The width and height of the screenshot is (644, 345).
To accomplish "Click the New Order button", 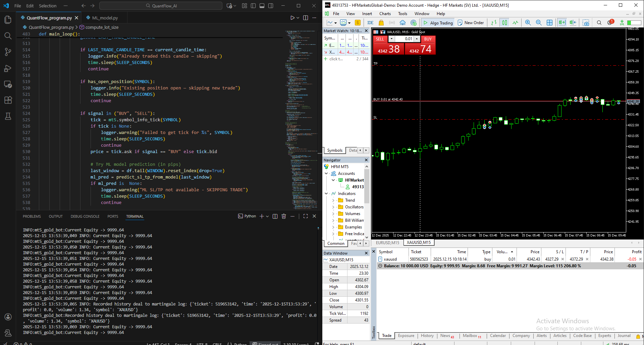I will pos(471,22).
